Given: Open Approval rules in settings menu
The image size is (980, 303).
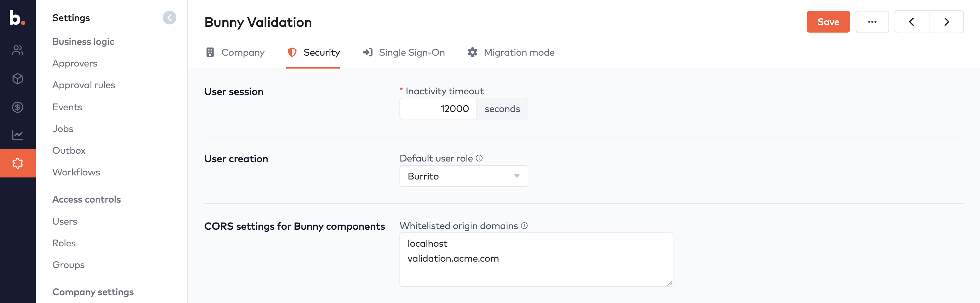Looking at the screenshot, I should pos(84,85).
